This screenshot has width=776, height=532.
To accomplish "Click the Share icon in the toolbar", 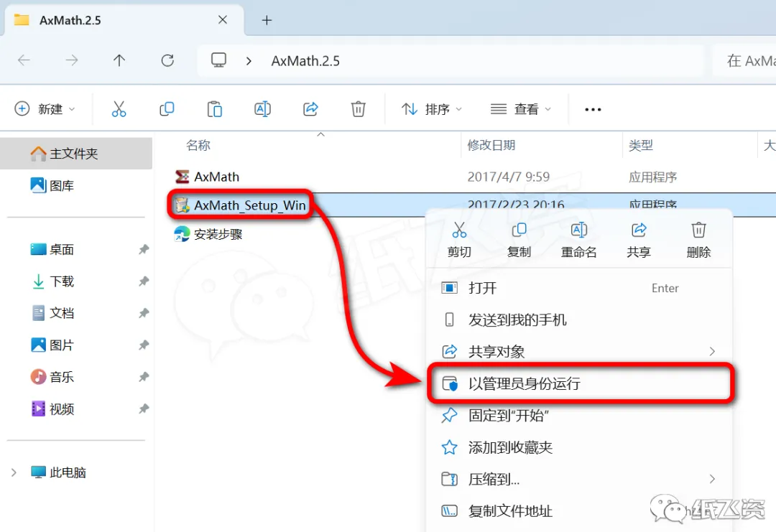I will (x=310, y=109).
